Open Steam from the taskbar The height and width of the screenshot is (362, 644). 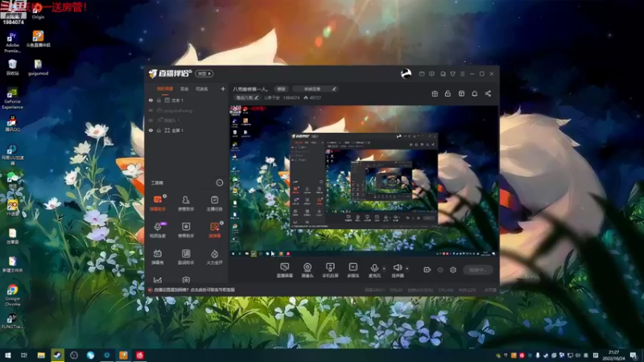tap(57, 355)
